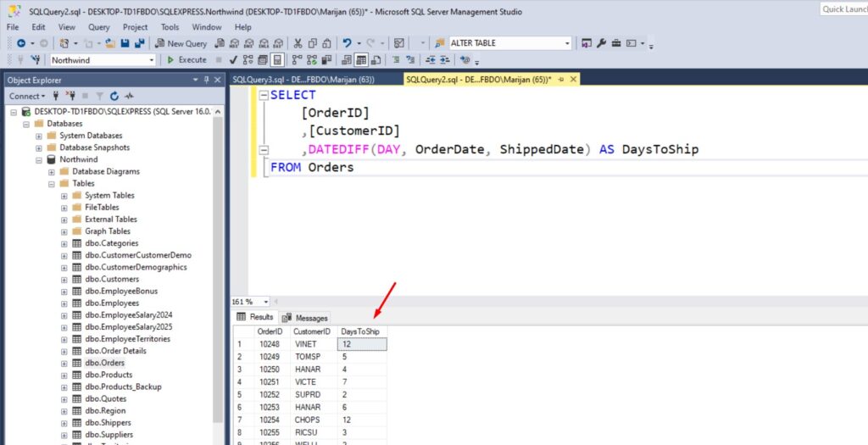Pin the Object Explorer panel
This screenshot has width=868, height=445.
(x=207, y=81)
